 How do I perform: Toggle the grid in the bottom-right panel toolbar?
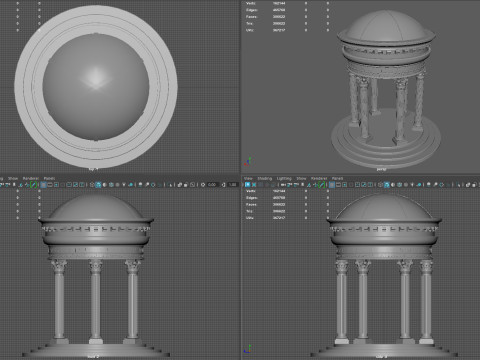tap(332, 185)
